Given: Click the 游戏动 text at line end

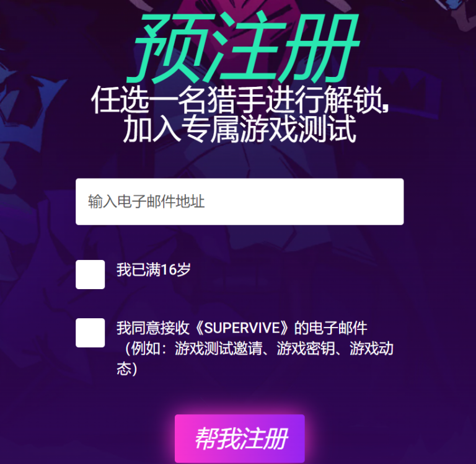Looking at the screenshot, I should pyautogui.click(x=371, y=348).
